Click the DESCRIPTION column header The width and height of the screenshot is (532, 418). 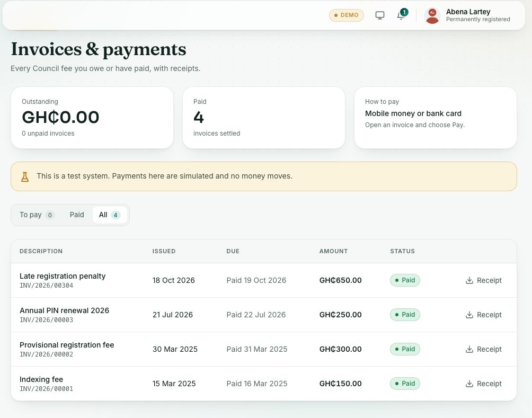point(41,251)
